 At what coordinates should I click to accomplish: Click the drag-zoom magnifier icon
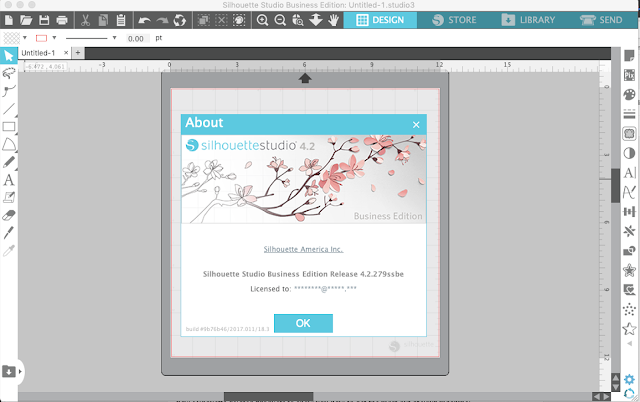pos(298,20)
